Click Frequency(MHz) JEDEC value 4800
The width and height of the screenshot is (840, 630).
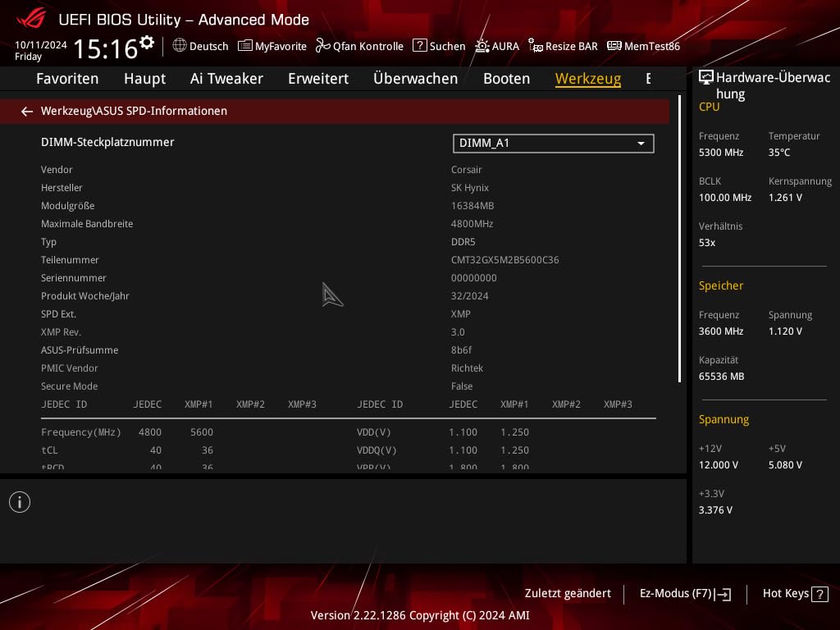click(150, 432)
